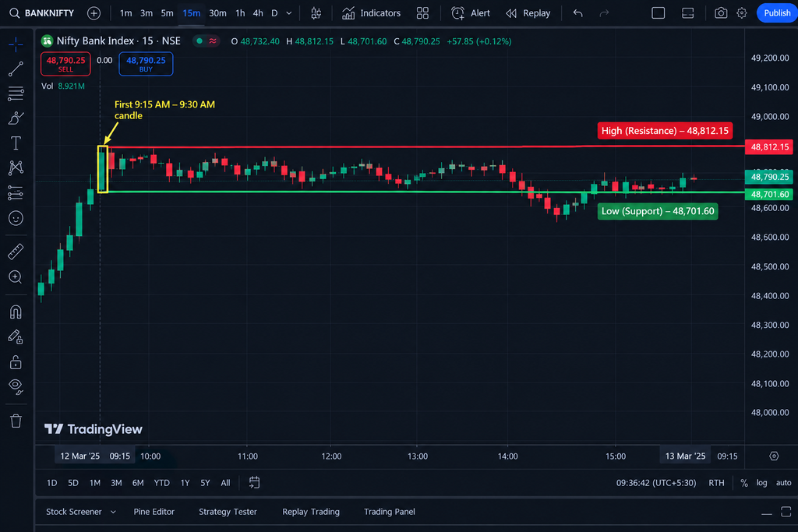Set date range to 6M
Image resolution: width=798 pixels, height=532 pixels.
138,483
